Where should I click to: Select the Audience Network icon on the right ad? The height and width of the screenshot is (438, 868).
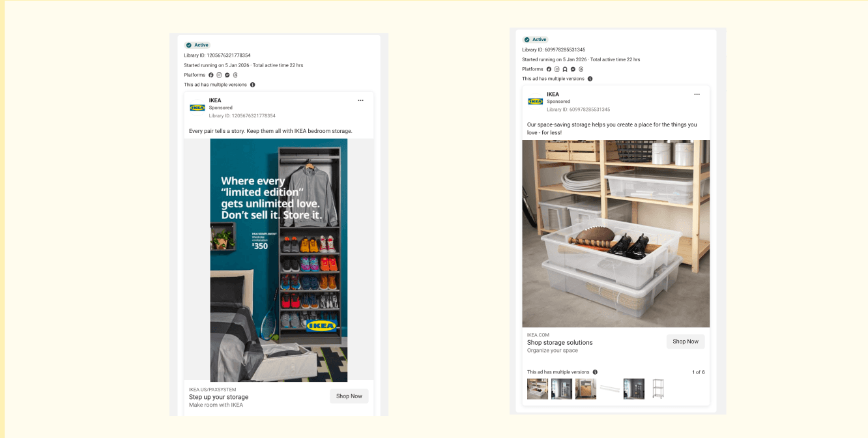[565, 69]
